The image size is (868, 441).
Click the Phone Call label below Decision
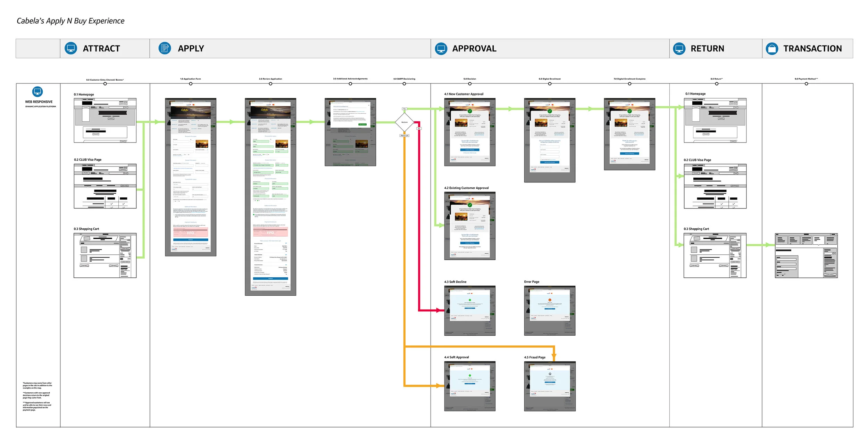tap(404, 136)
